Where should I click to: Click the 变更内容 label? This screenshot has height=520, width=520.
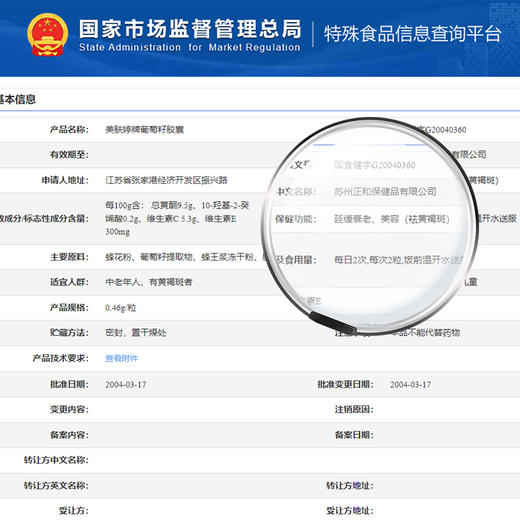(69, 409)
